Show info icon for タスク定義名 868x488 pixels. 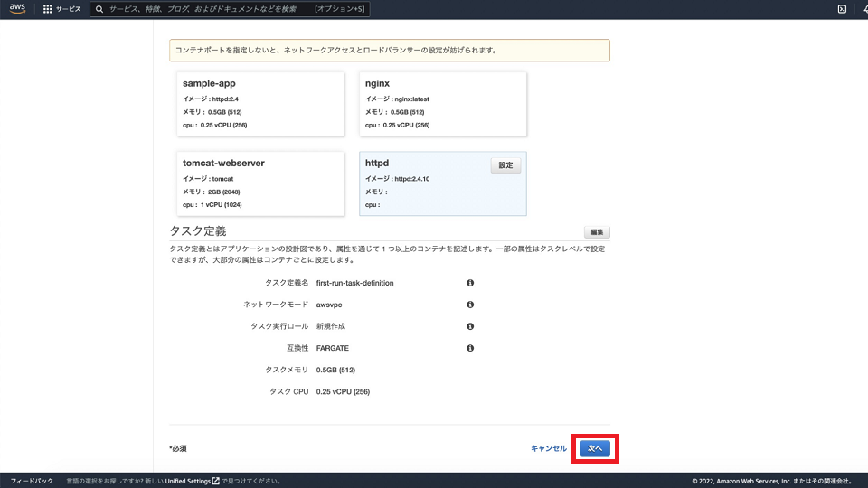[x=470, y=283]
